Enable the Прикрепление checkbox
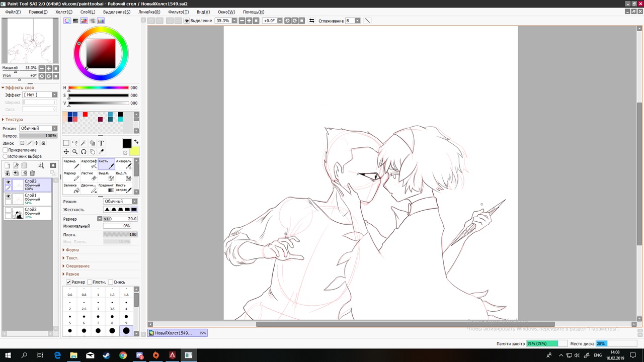This screenshot has height=362, width=644. (x=6, y=150)
